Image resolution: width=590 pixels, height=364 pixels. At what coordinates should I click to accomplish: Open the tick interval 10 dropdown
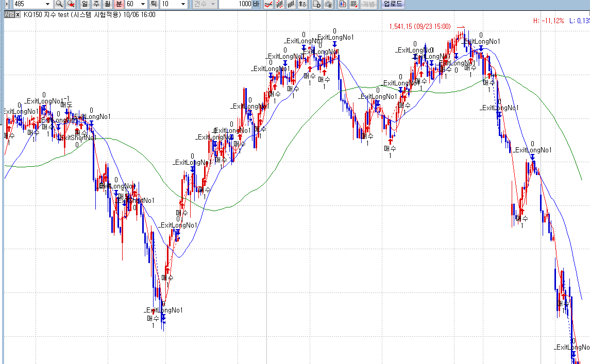(x=183, y=4)
